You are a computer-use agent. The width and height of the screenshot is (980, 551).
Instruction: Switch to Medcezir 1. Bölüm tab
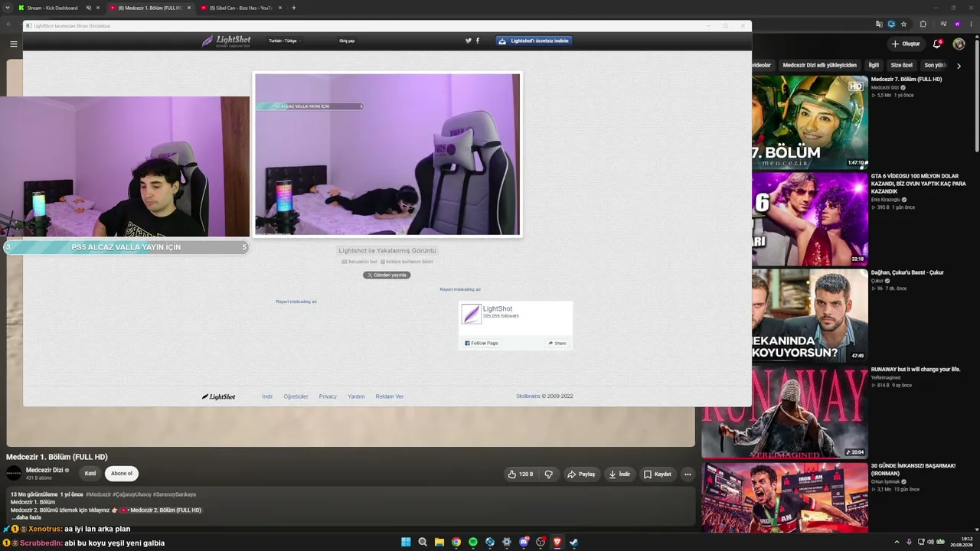[150, 8]
